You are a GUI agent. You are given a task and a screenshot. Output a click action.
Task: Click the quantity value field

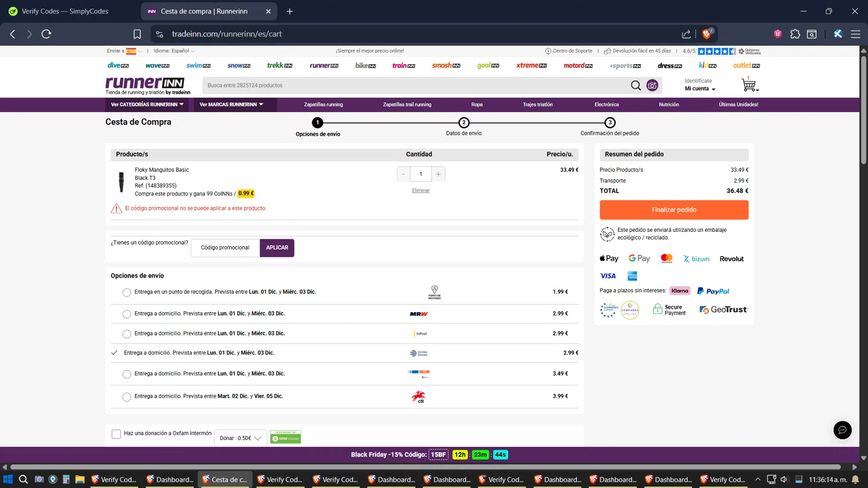point(421,174)
